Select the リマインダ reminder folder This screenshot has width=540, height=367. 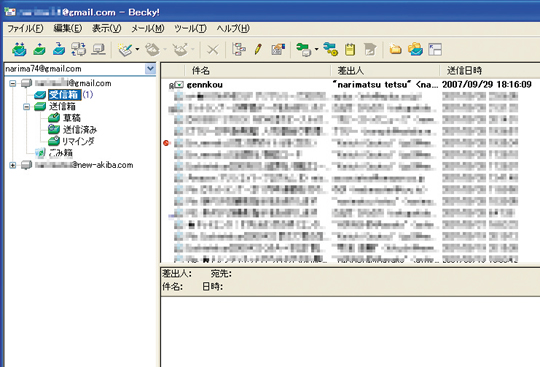(x=78, y=141)
